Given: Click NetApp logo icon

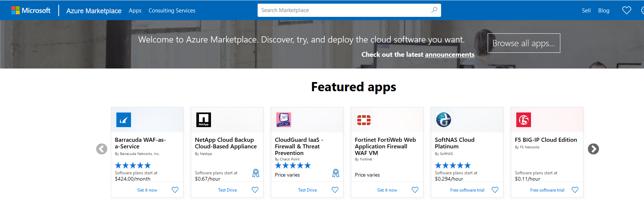Looking at the screenshot, I should pyautogui.click(x=204, y=120).
